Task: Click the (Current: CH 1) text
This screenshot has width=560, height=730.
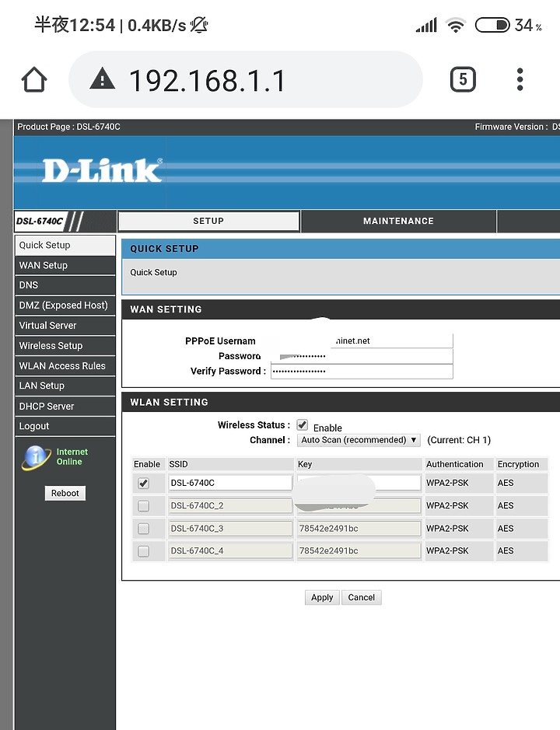Action: pos(459,440)
